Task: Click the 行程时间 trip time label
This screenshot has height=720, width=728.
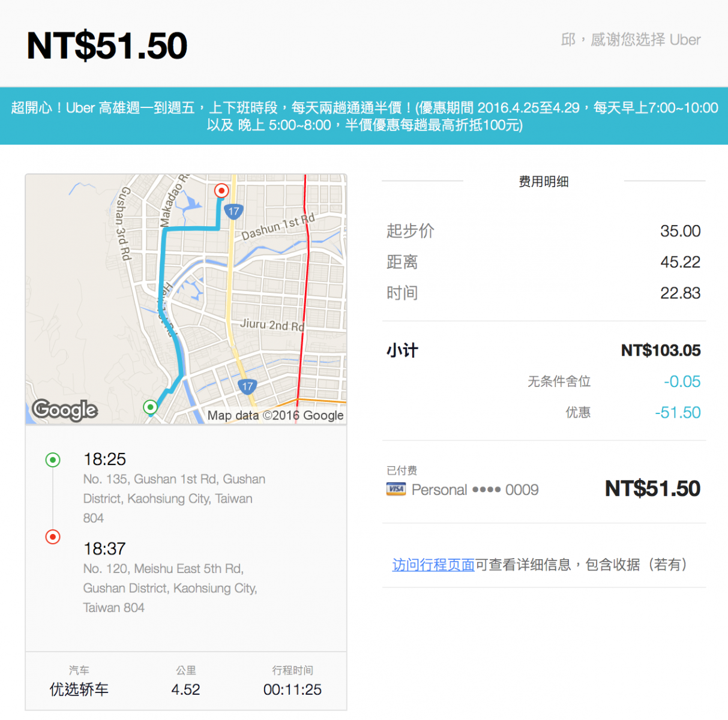Action: pos(292,670)
